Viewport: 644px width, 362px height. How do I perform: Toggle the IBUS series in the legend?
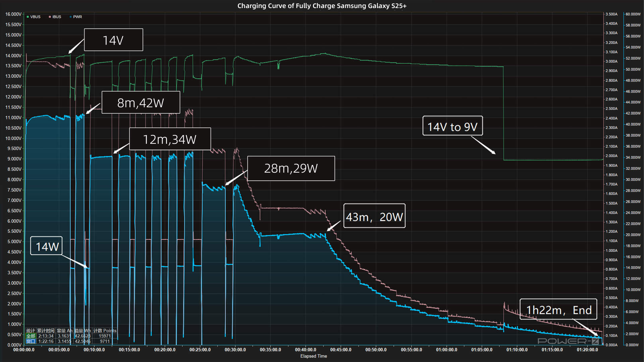coord(55,17)
